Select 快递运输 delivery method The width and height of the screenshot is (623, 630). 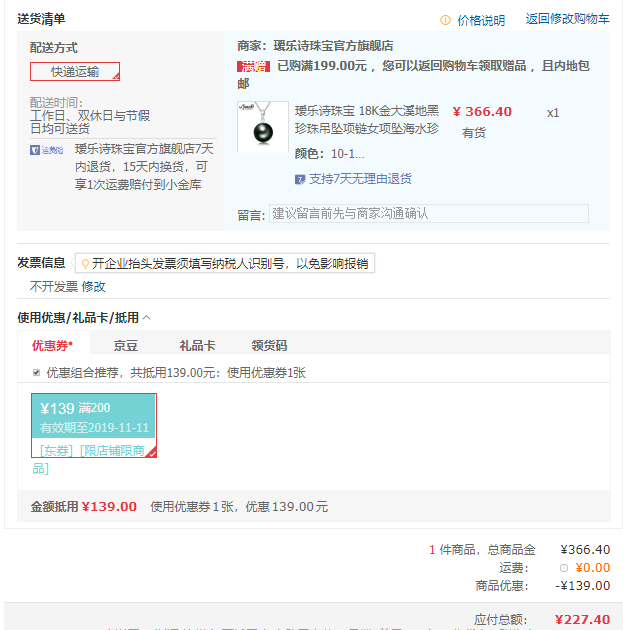(x=75, y=72)
